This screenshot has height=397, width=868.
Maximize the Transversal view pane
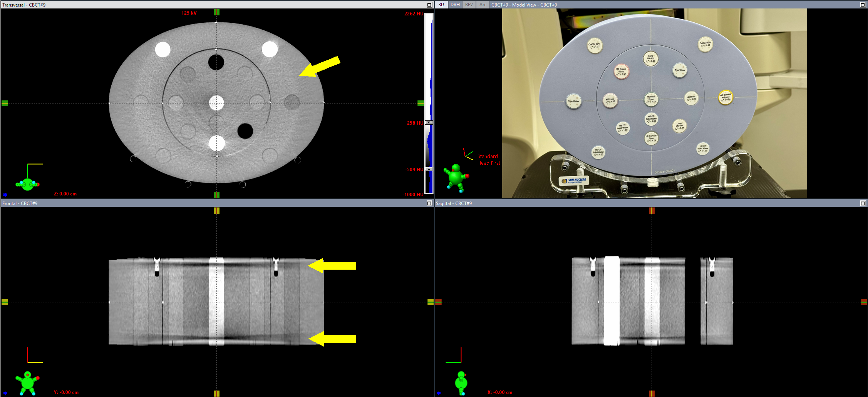(x=429, y=5)
